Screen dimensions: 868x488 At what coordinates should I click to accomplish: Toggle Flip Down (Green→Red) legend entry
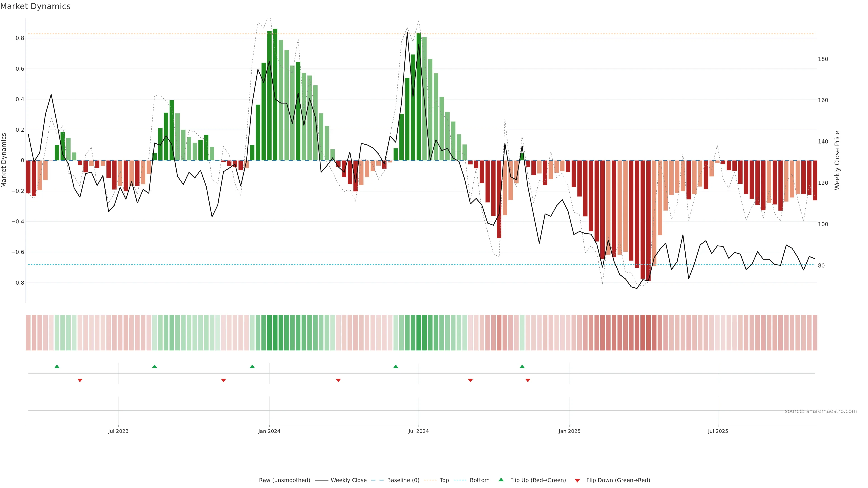[618, 480]
